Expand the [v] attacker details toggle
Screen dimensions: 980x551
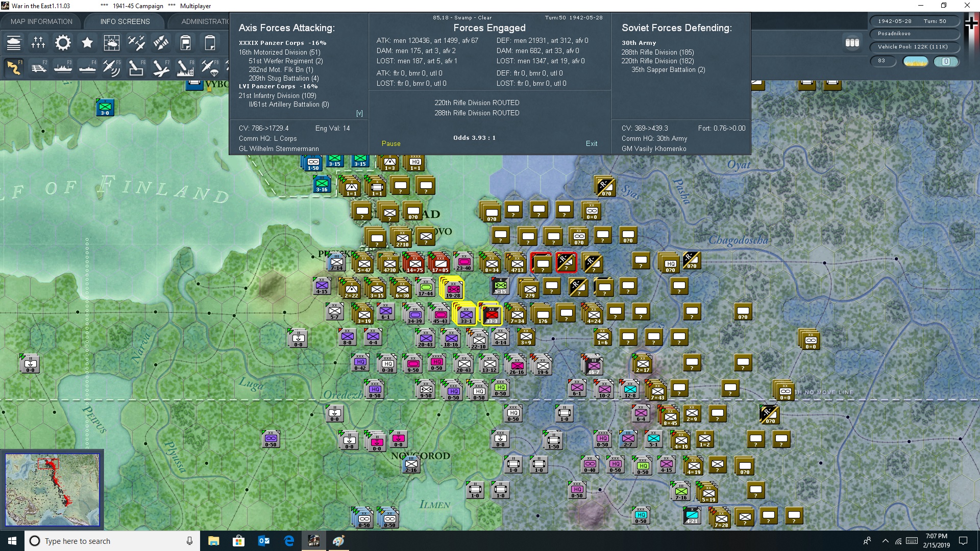[359, 113]
